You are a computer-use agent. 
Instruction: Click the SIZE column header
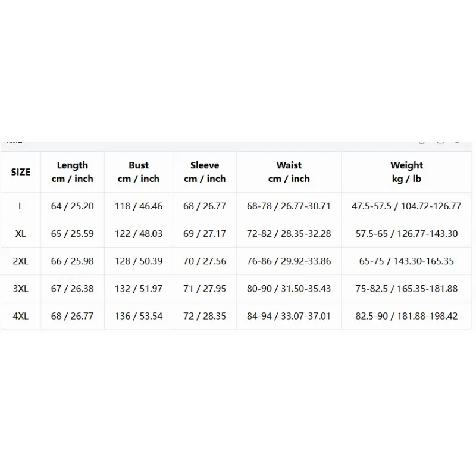tap(21, 172)
